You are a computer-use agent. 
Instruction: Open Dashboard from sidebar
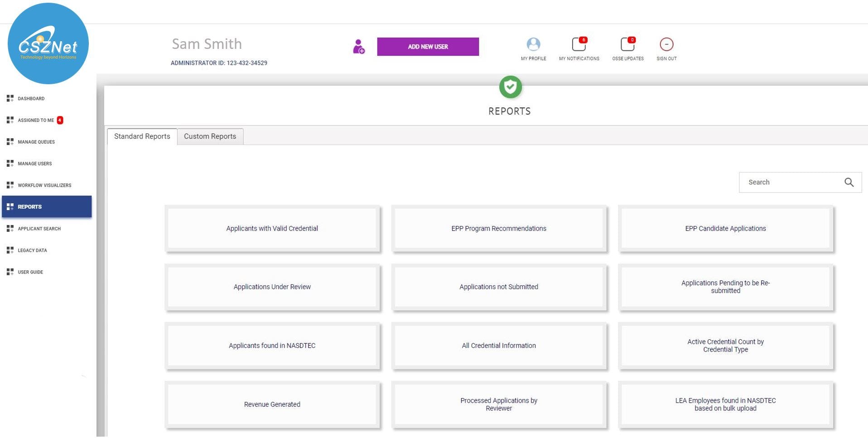click(x=31, y=98)
